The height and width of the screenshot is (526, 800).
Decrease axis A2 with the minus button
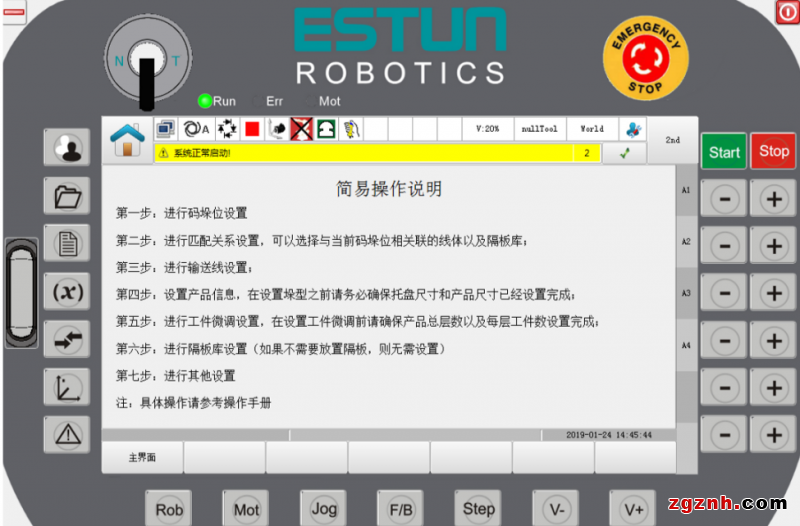pyautogui.click(x=724, y=246)
